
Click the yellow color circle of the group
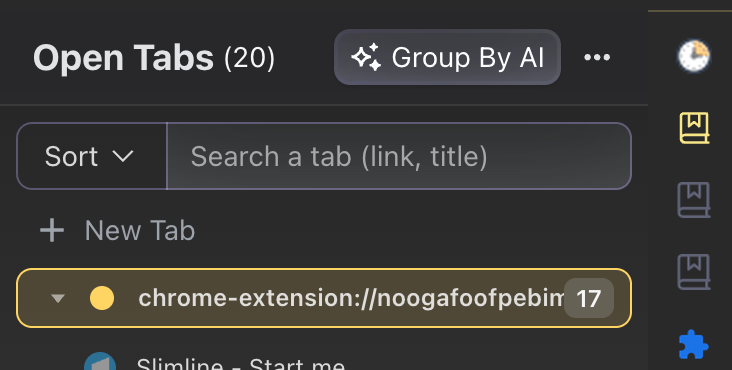click(102, 298)
